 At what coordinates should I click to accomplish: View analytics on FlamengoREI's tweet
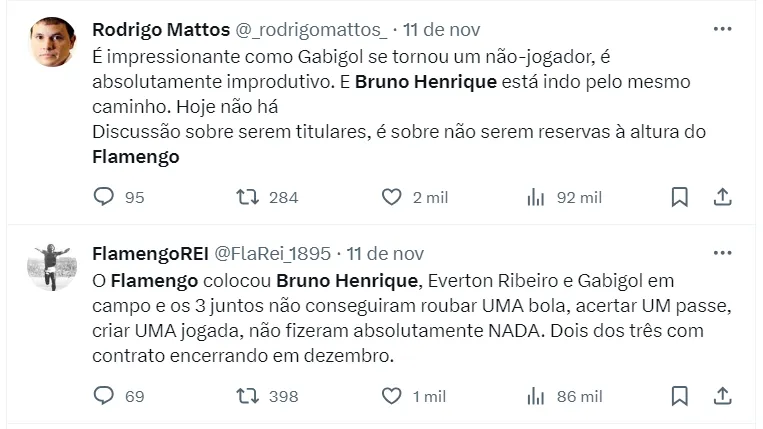click(x=535, y=396)
